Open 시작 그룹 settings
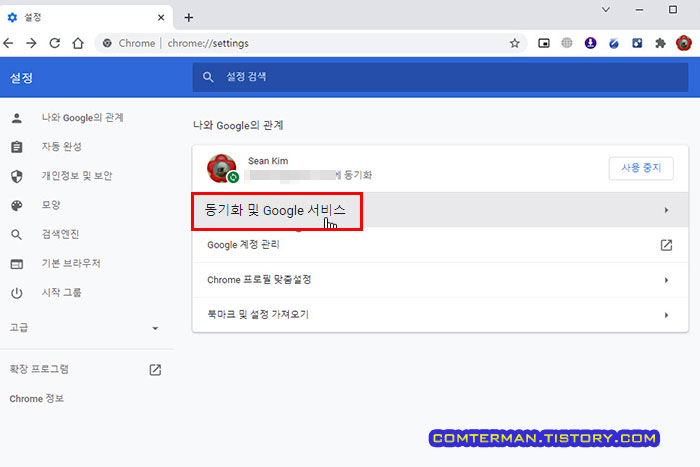Screen dimensions: 700x467 (x=62, y=292)
